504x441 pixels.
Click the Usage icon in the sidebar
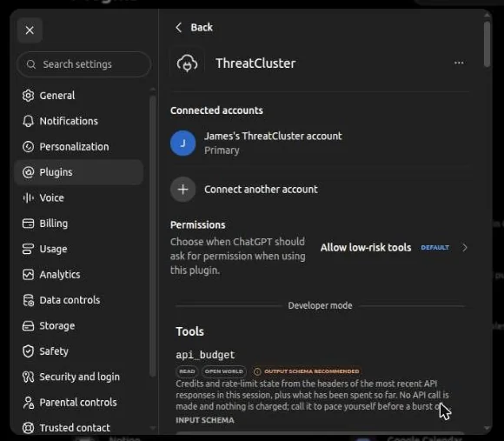[x=29, y=249]
